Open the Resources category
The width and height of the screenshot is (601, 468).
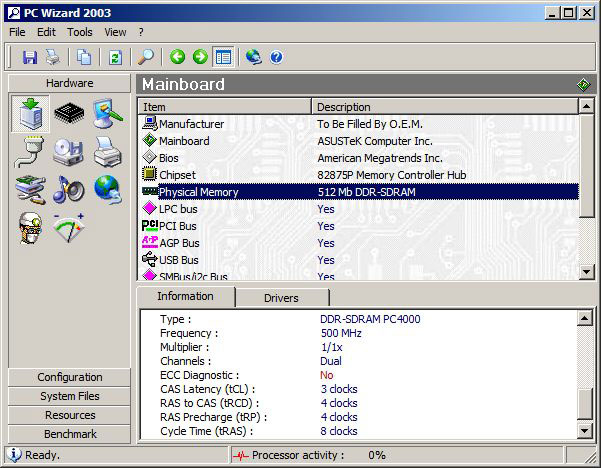69,415
